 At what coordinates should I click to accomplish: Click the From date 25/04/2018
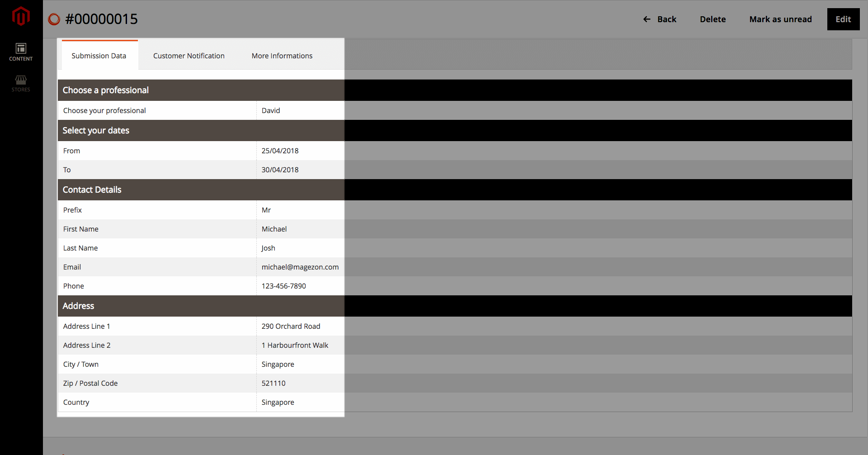click(x=280, y=151)
